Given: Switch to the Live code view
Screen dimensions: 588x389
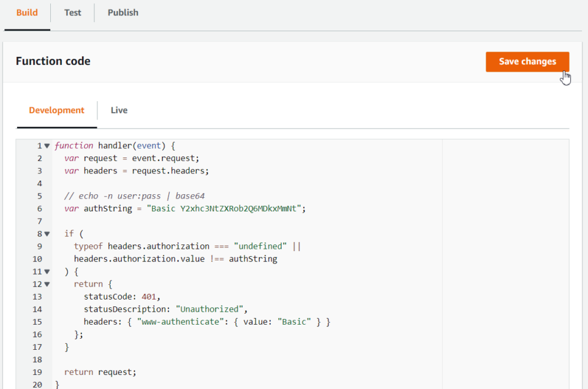Looking at the screenshot, I should pos(119,110).
